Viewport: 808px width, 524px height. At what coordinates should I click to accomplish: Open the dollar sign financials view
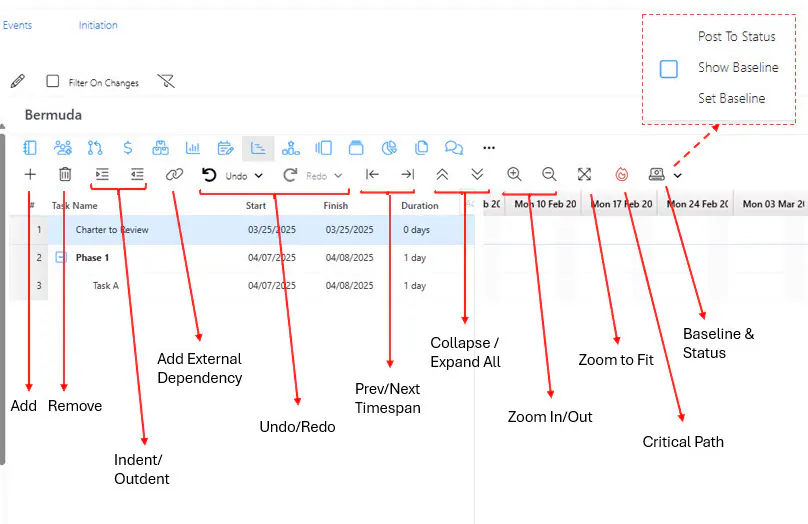(128, 148)
